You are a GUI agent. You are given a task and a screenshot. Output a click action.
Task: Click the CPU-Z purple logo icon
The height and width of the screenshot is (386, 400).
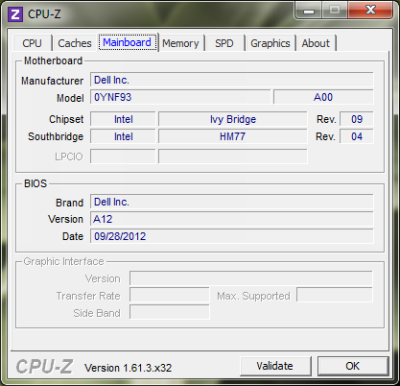15,14
